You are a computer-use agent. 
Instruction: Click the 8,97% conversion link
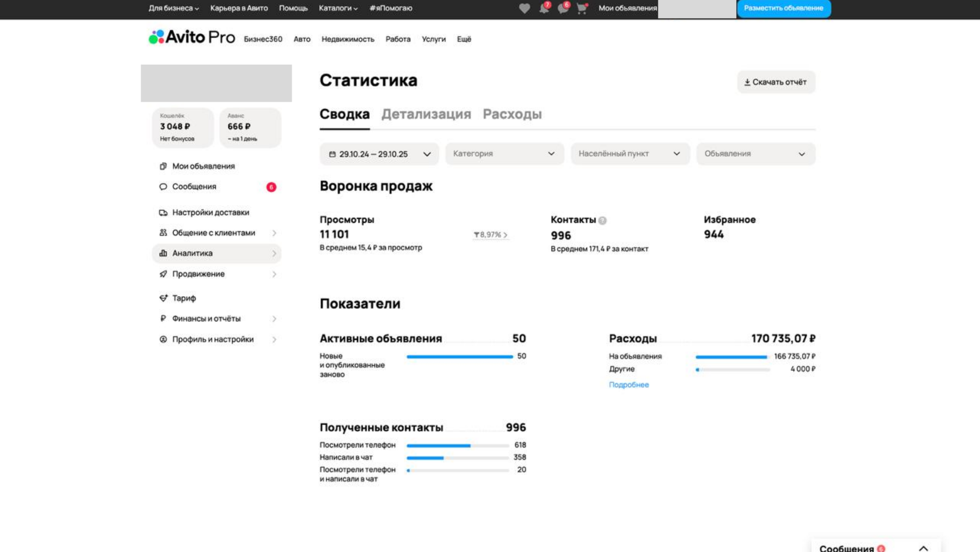(x=491, y=235)
